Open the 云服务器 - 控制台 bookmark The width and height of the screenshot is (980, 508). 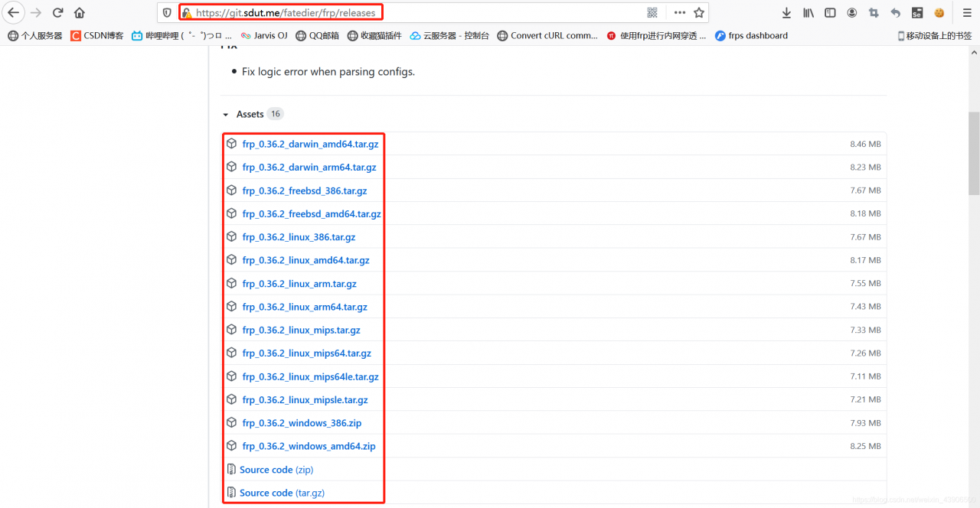point(449,35)
